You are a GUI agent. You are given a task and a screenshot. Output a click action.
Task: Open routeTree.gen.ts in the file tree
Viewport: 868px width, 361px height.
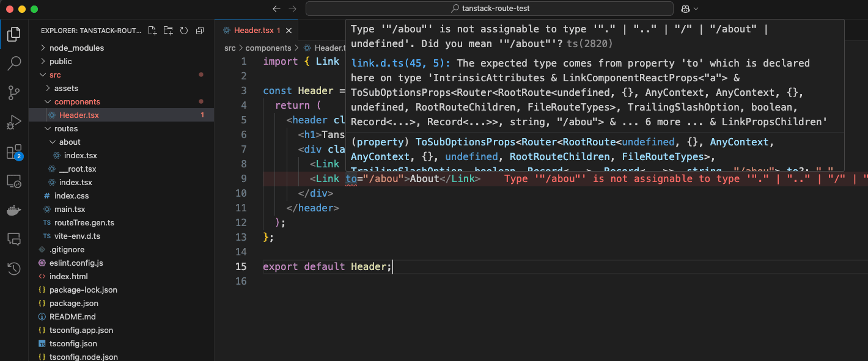tap(84, 222)
